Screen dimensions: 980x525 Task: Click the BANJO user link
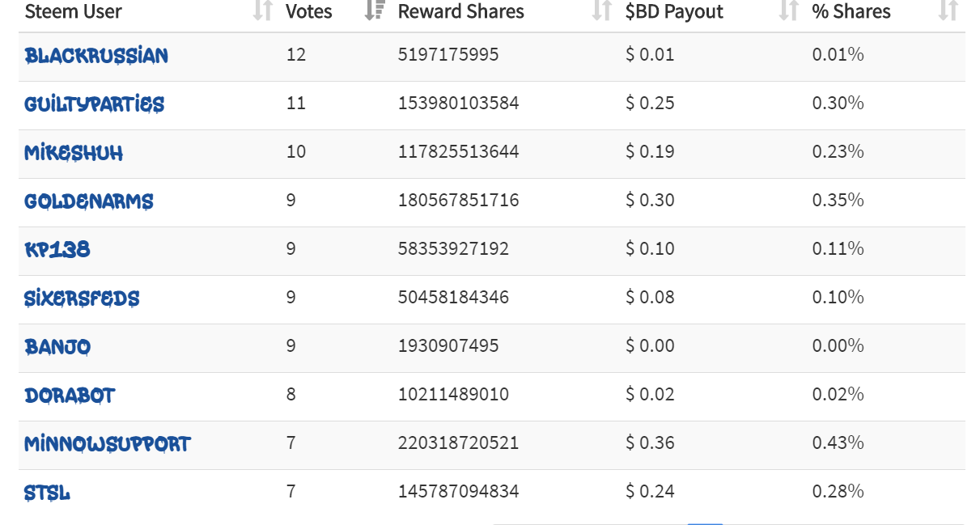point(57,347)
